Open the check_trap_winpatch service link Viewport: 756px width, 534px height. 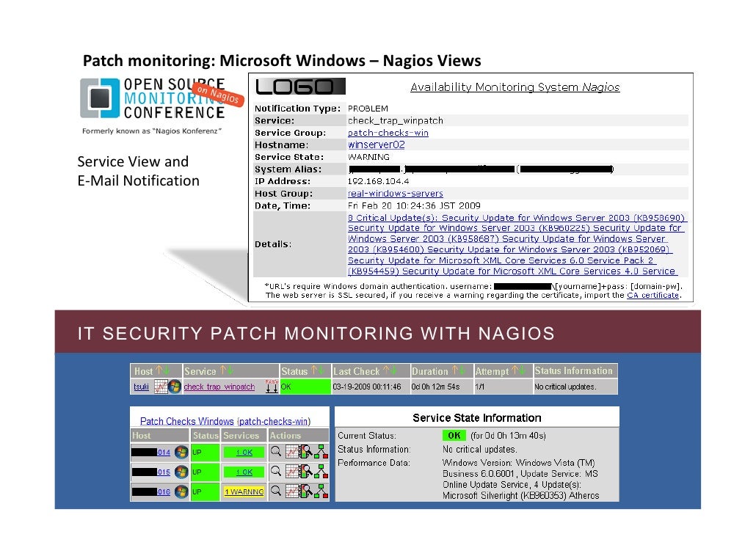219,387
